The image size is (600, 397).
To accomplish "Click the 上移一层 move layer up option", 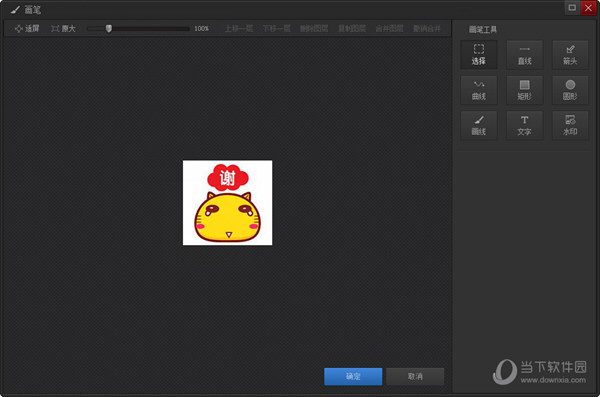I will click(x=239, y=29).
